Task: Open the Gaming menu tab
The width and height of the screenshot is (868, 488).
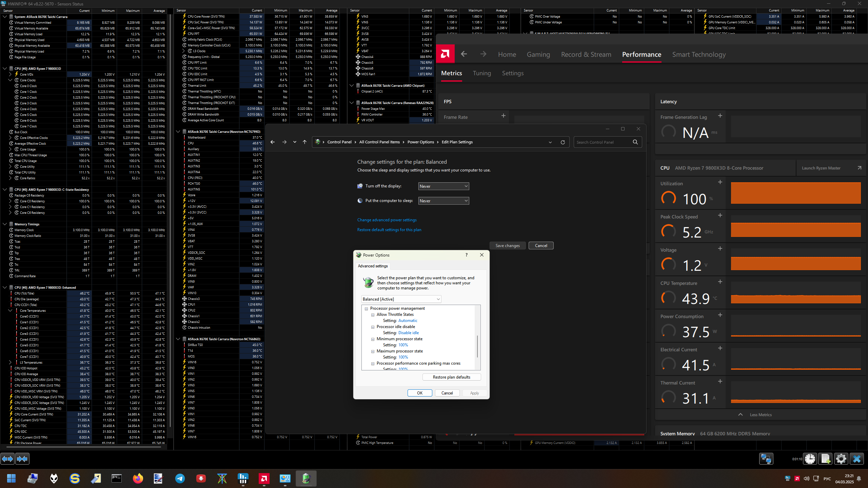Action: pos(538,55)
